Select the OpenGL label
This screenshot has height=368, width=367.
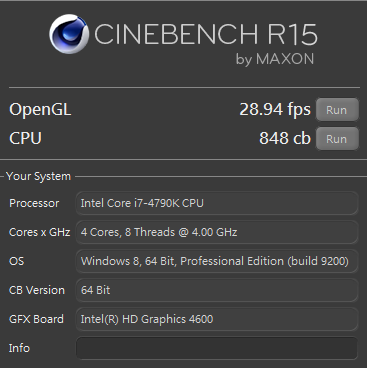pos(40,109)
